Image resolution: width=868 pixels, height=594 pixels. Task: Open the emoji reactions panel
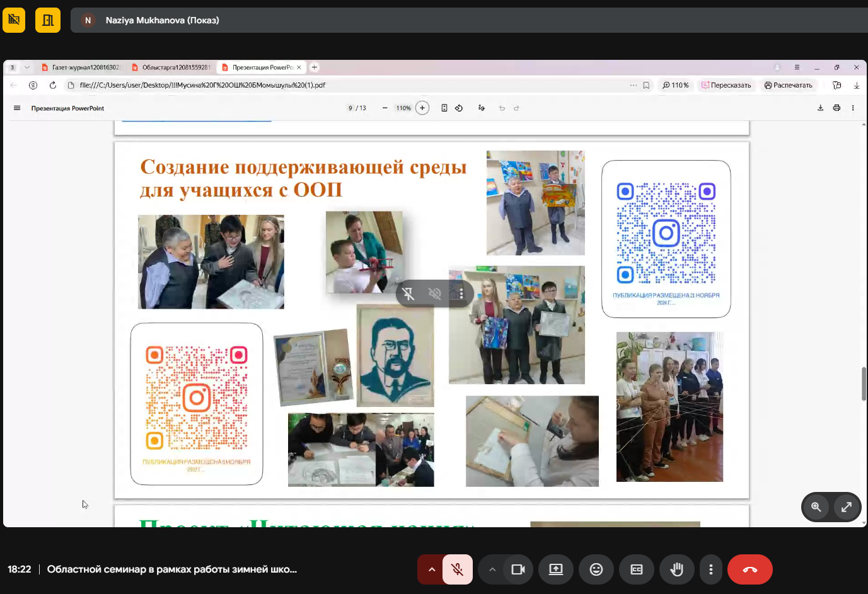(x=596, y=569)
